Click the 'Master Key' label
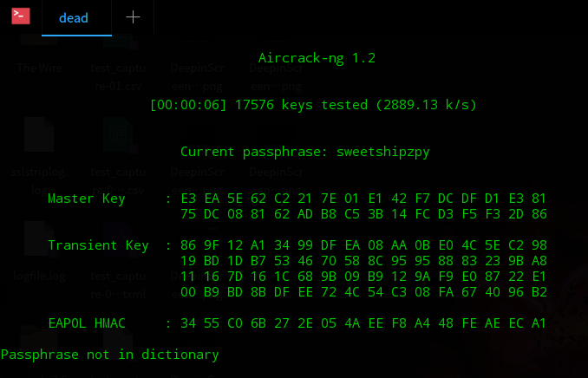Image resolution: width=588 pixels, height=378 pixels. point(86,199)
